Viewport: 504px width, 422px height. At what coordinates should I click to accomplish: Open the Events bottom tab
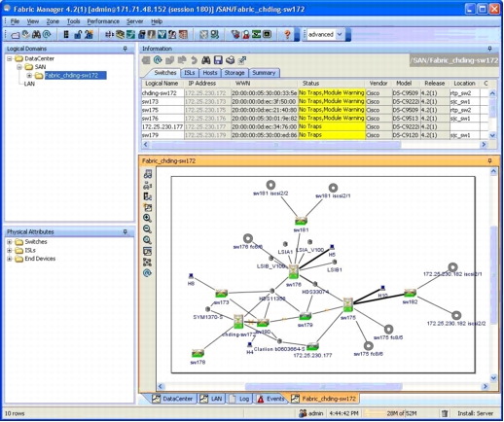(x=270, y=399)
